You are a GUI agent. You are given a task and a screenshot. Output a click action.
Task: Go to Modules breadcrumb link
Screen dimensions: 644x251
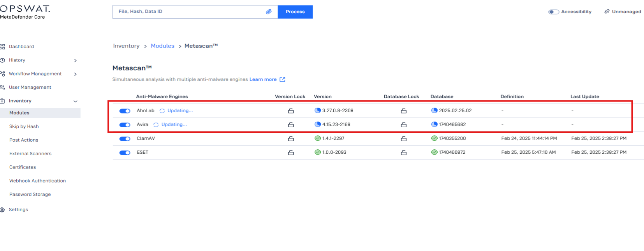click(x=163, y=46)
